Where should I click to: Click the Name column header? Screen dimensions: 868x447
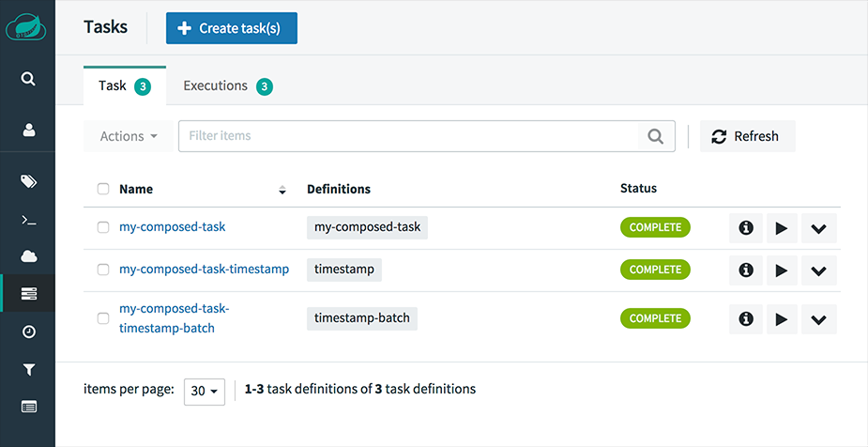136,189
